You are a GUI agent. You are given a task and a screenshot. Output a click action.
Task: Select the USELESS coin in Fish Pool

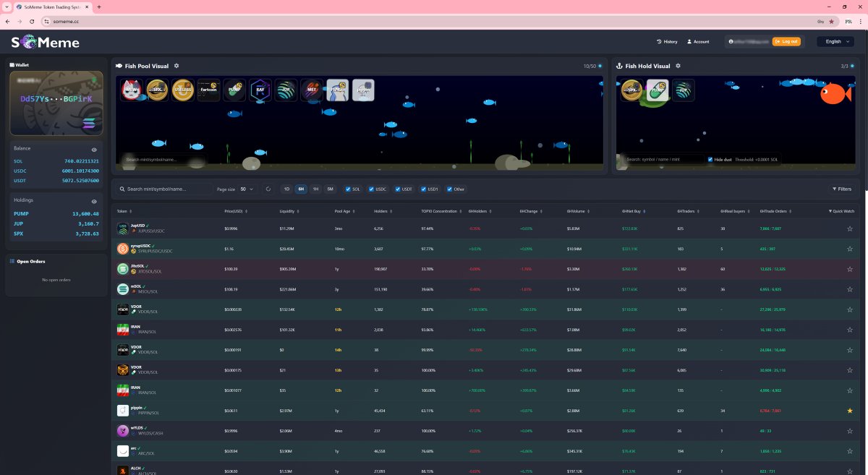(183, 90)
